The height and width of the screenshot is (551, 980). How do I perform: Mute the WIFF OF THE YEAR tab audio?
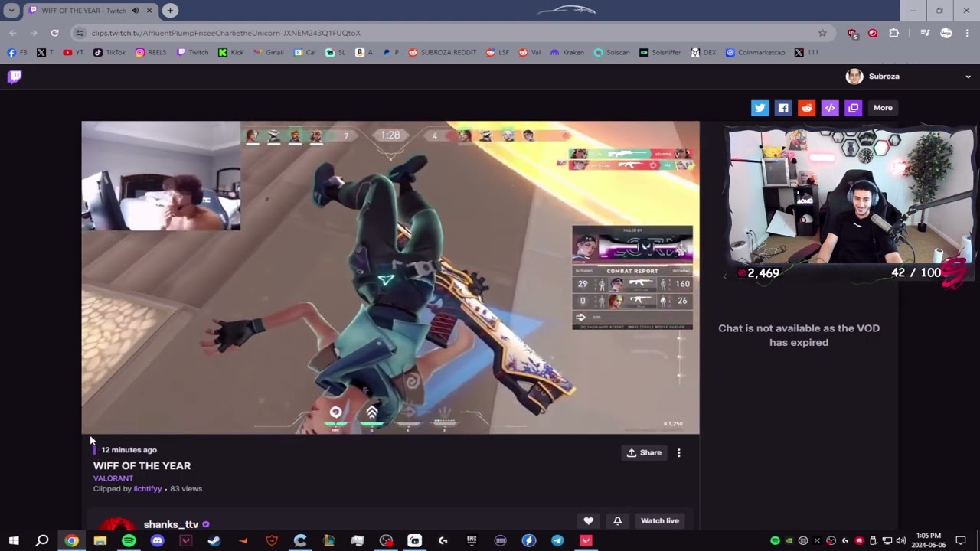136,11
